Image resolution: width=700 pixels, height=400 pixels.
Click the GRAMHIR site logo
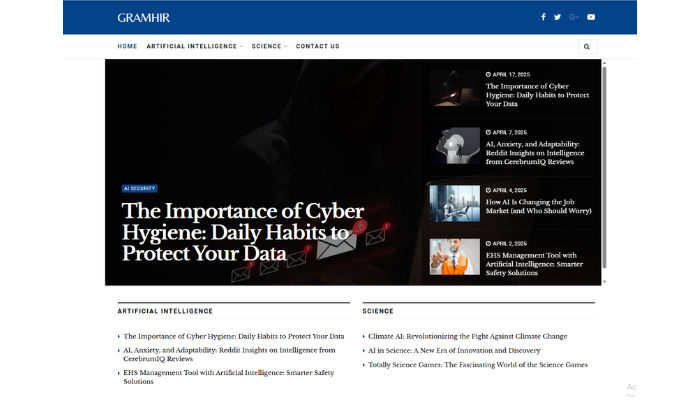[143, 18]
